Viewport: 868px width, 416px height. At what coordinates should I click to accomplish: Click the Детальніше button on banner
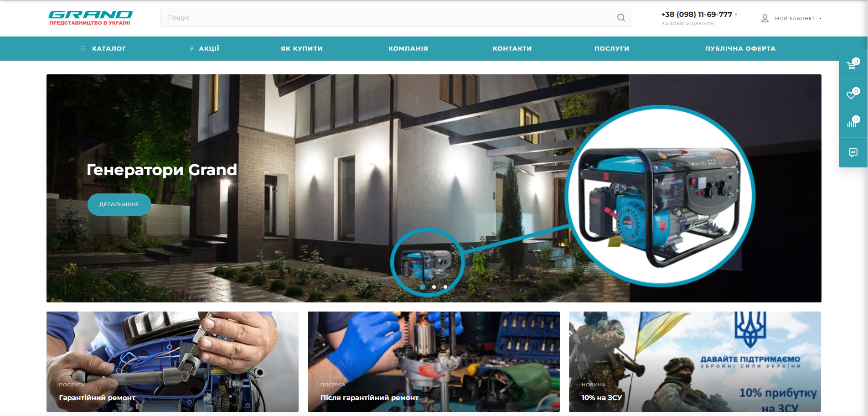coord(119,204)
